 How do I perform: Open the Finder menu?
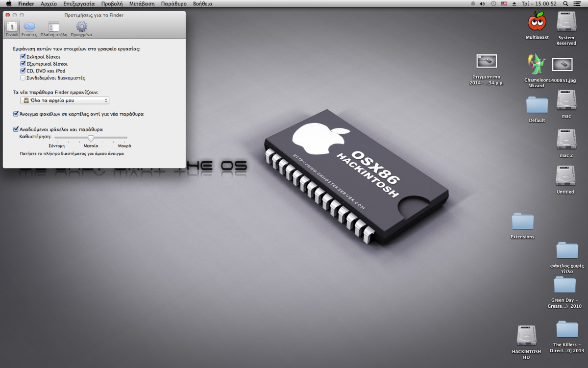(26, 3)
